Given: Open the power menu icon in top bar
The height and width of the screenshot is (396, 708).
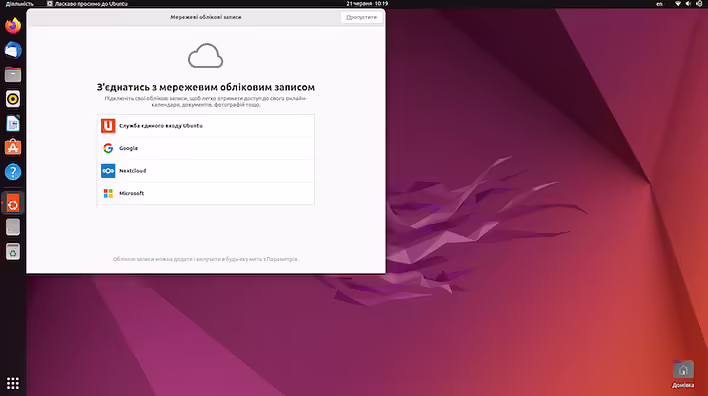Looking at the screenshot, I should 699,4.
